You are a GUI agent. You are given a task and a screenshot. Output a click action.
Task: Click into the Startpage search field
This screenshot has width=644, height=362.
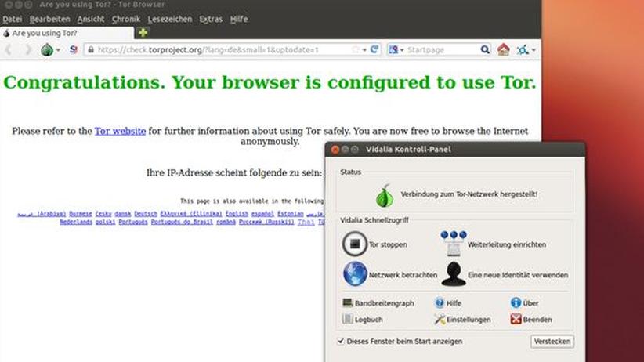[443, 49]
